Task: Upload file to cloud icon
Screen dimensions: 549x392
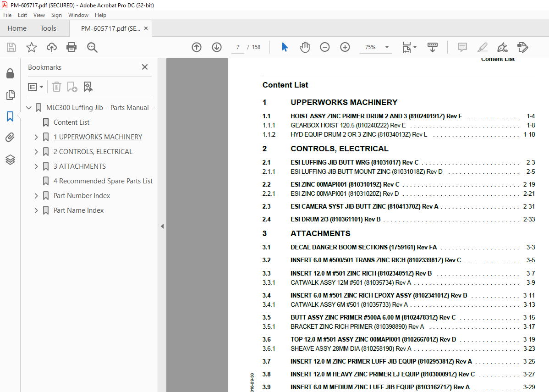Action: coord(51,47)
